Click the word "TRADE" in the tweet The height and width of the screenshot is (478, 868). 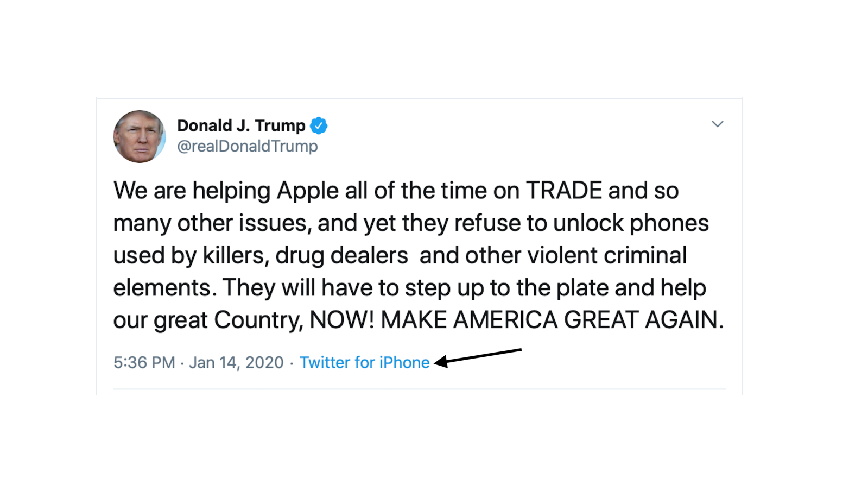[563, 191]
